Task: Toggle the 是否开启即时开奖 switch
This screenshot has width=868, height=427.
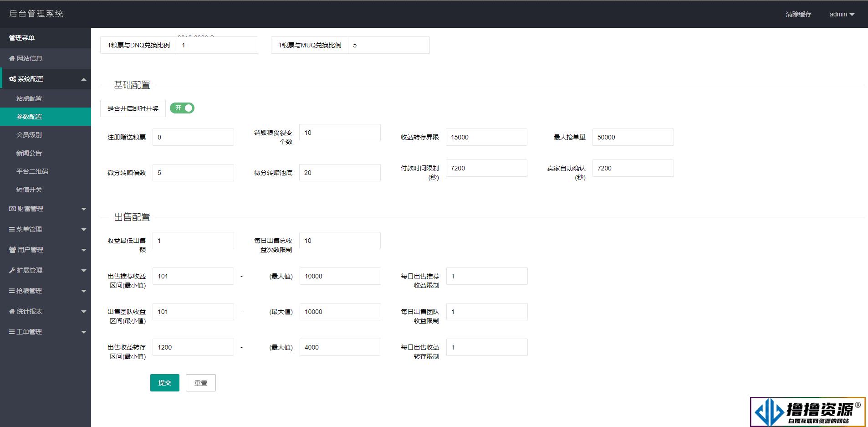Action: (182, 108)
